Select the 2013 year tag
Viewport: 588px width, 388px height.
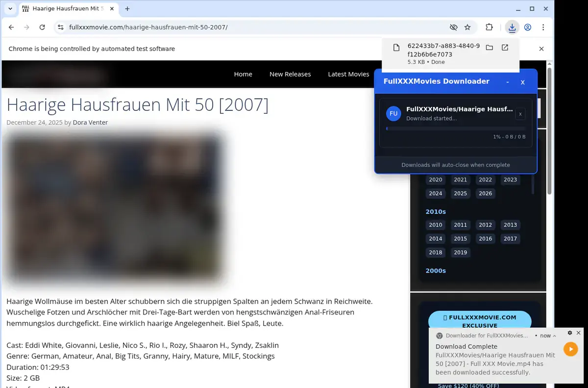point(511,225)
